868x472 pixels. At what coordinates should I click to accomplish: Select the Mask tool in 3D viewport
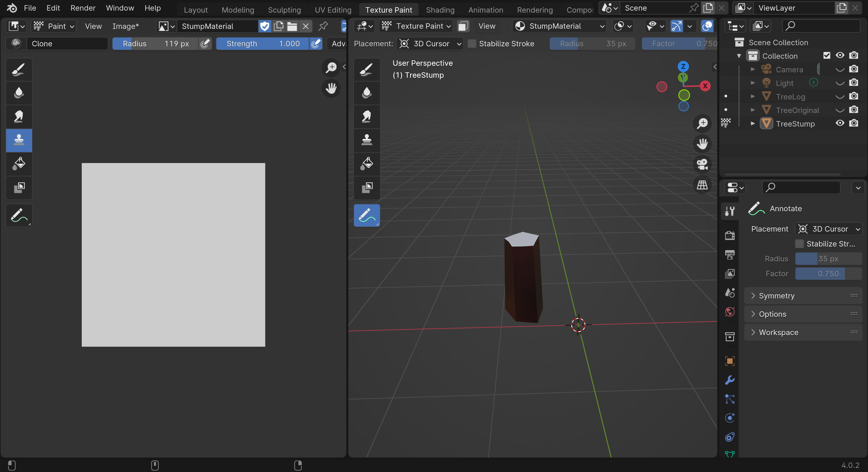click(367, 187)
